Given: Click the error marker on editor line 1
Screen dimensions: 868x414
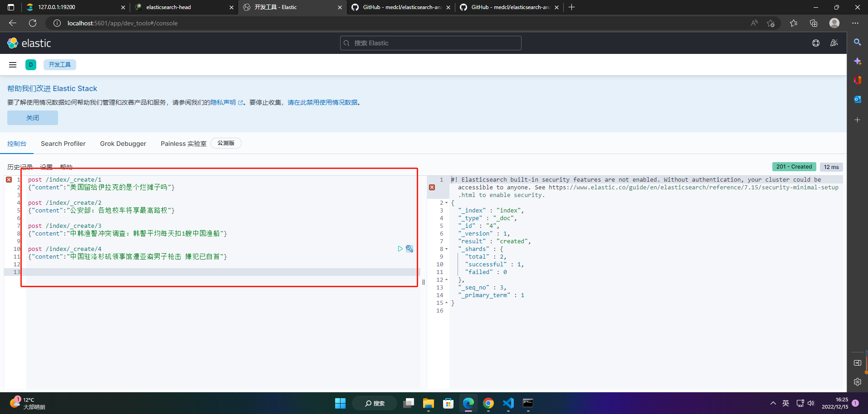Looking at the screenshot, I should 9,180.
